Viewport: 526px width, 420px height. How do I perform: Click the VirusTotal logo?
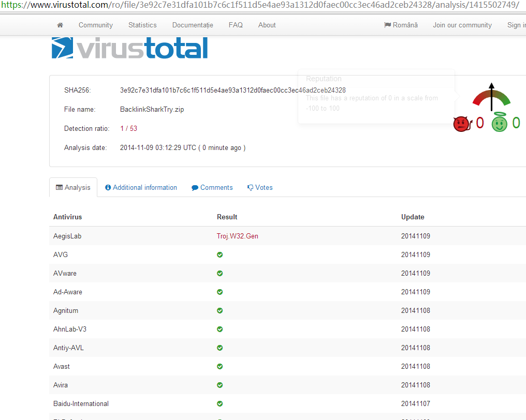(x=129, y=48)
